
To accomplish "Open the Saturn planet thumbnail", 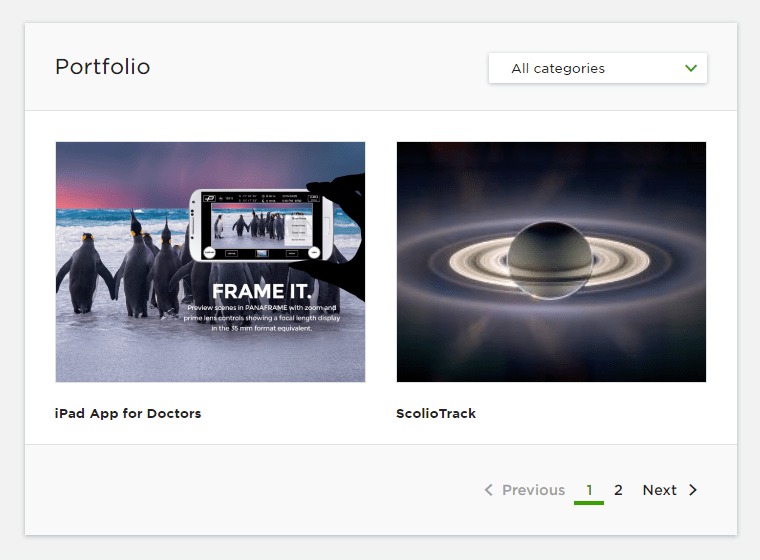I will coord(551,262).
